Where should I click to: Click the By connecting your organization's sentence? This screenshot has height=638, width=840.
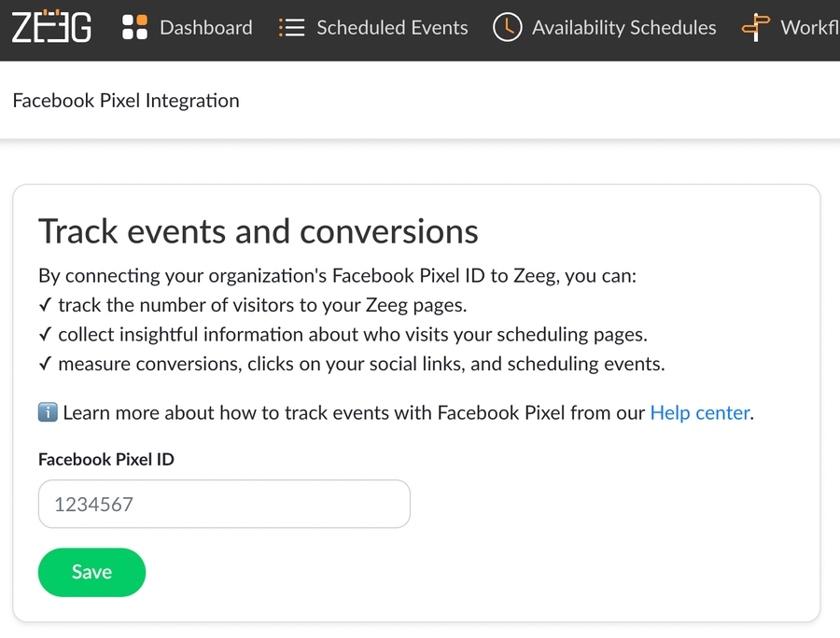point(336,276)
